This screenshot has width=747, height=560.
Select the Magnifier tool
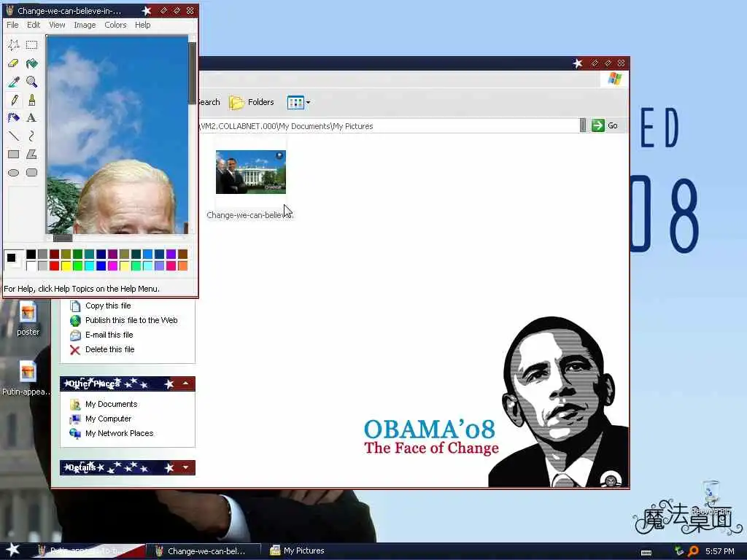click(x=31, y=82)
